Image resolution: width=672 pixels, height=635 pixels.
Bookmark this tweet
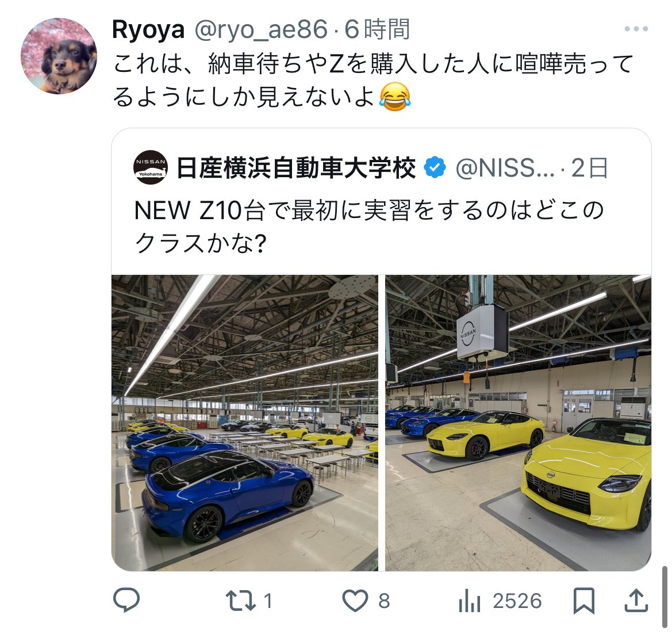click(x=583, y=600)
